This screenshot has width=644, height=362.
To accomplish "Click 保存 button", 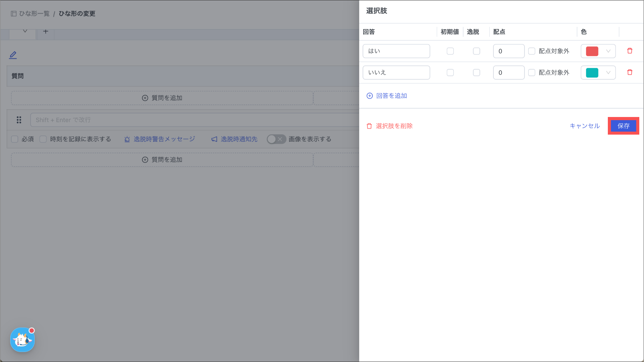I will click(623, 126).
